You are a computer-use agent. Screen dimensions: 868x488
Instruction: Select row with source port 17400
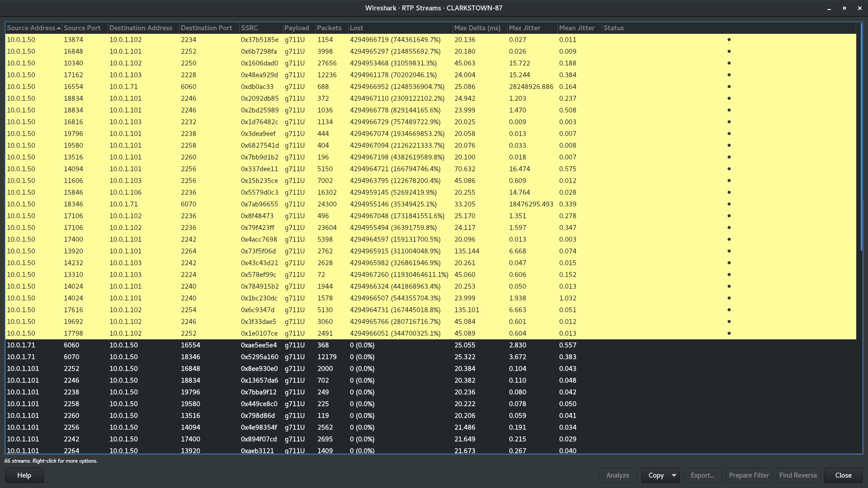430,239
